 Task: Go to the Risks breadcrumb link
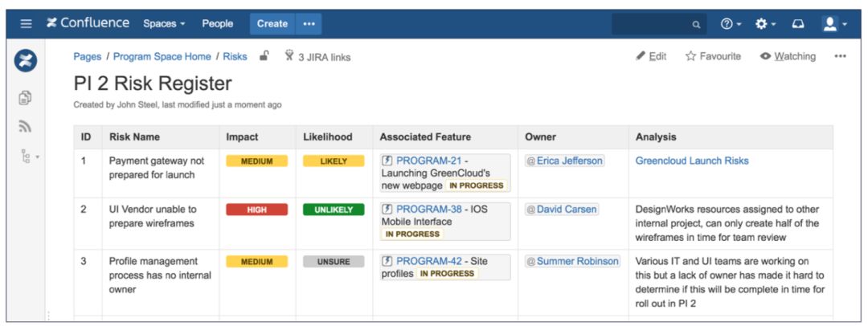(235, 56)
